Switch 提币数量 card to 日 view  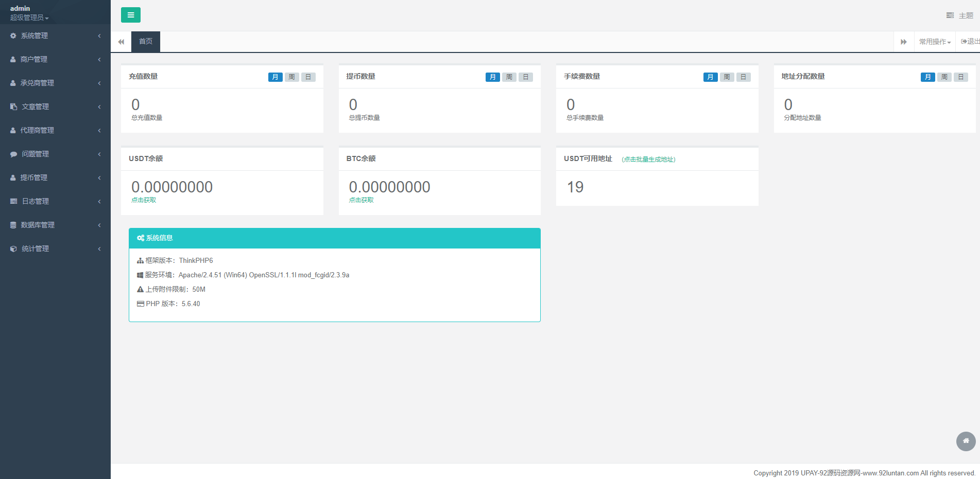pos(526,77)
